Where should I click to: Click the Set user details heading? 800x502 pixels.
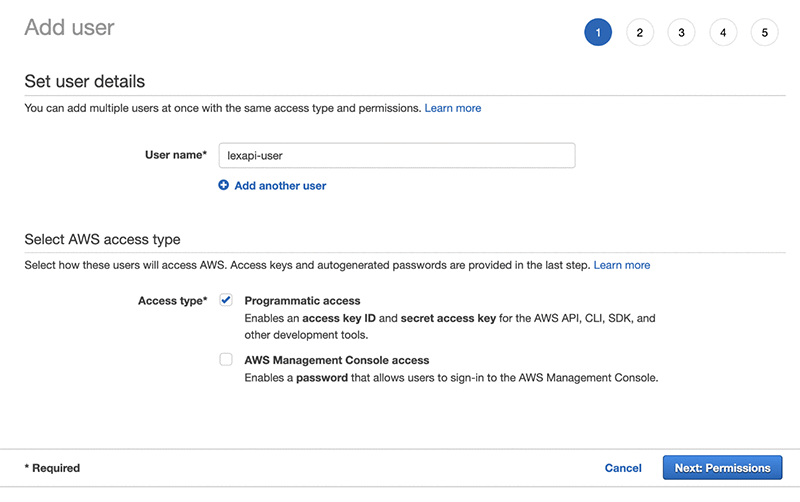85,81
